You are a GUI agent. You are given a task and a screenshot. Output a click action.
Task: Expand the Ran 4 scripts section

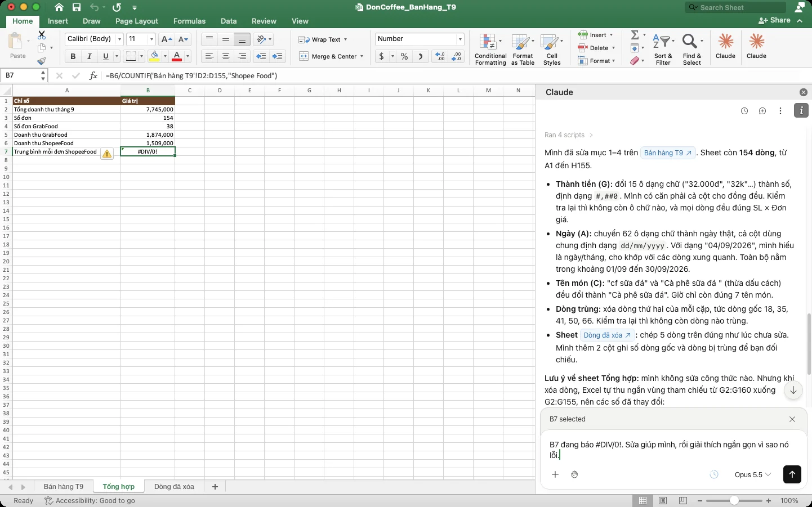(569, 135)
